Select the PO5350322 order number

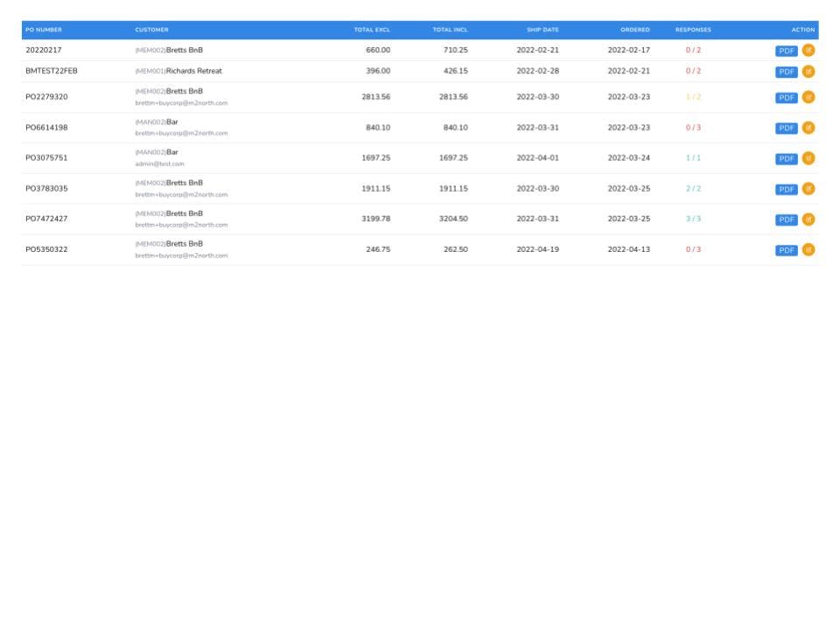point(46,249)
